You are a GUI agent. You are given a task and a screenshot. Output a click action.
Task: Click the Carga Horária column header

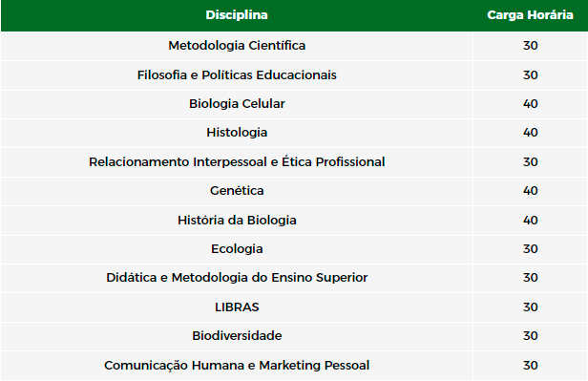tap(530, 15)
